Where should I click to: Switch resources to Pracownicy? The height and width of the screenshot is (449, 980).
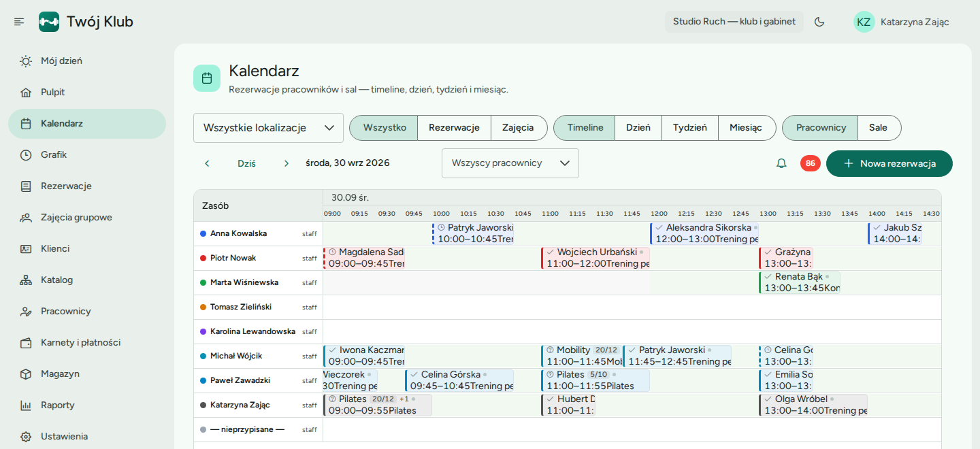[821, 128]
